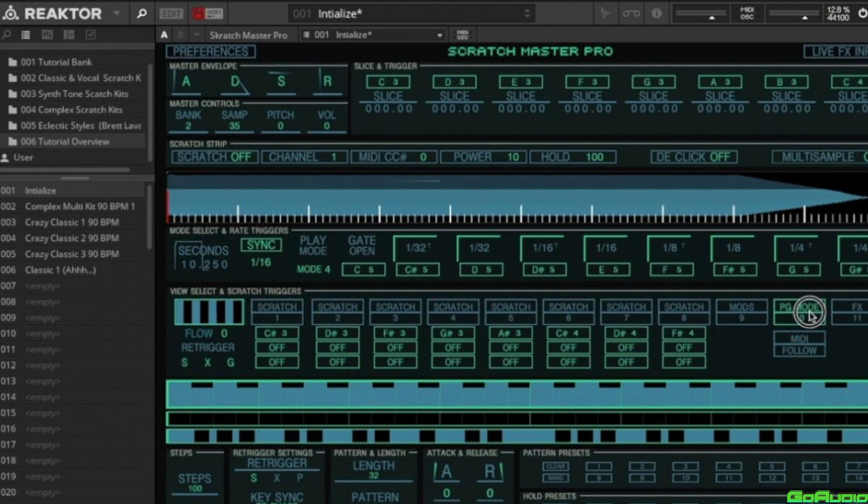Enable the SYNC mode button
Viewport: 868px width, 504px height.
[261, 245]
